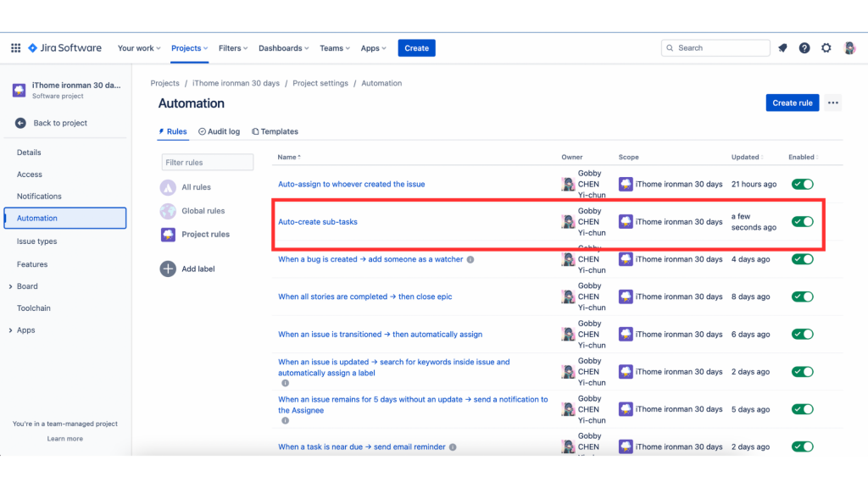Open the Your work dropdown
868x488 pixels.
(139, 48)
